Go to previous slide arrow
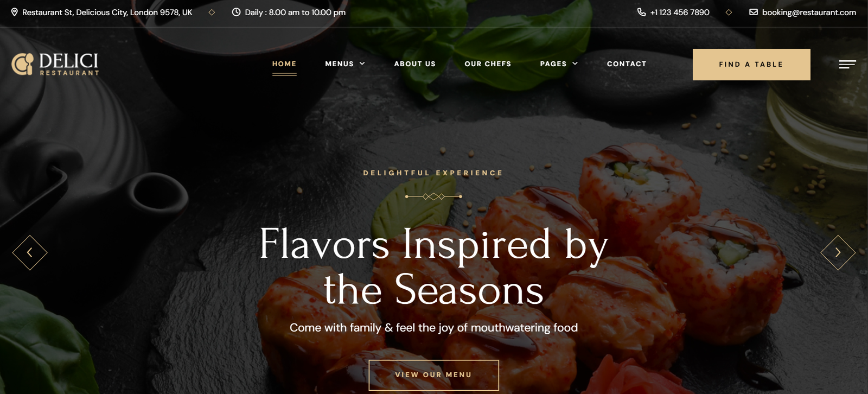 pyautogui.click(x=30, y=252)
